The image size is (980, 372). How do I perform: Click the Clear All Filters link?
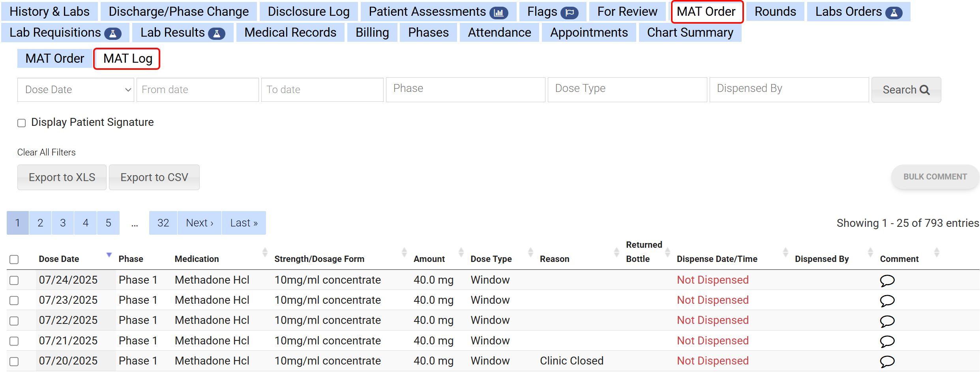(47, 152)
